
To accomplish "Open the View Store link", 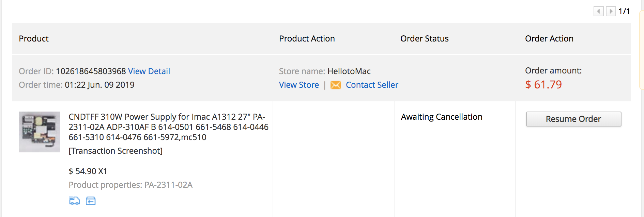I will tap(299, 85).
